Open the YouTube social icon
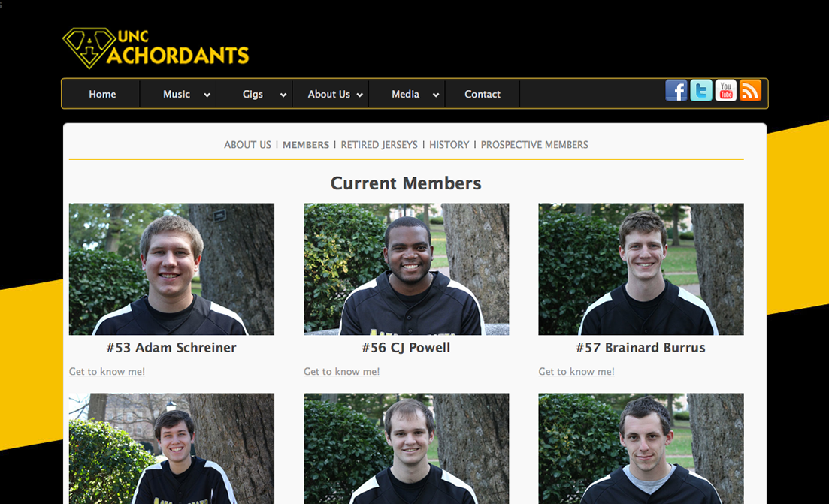This screenshot has height=504, width=829. click(x=726, y=90)
